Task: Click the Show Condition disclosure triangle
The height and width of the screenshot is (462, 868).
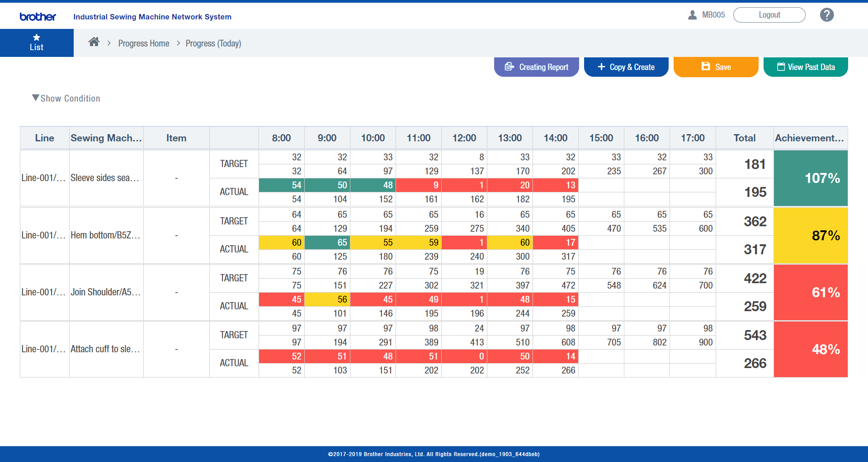Action: coord(35,98)
